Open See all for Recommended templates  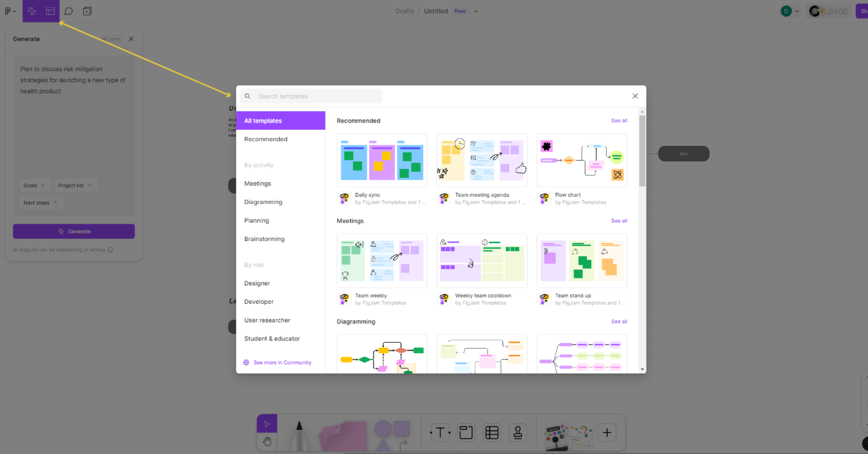click(619, 120)
